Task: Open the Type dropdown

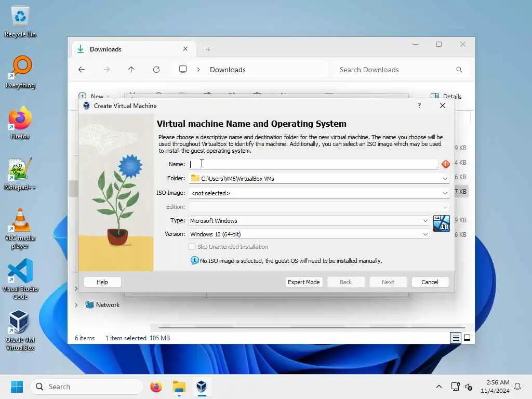Action: click(425, 220)
